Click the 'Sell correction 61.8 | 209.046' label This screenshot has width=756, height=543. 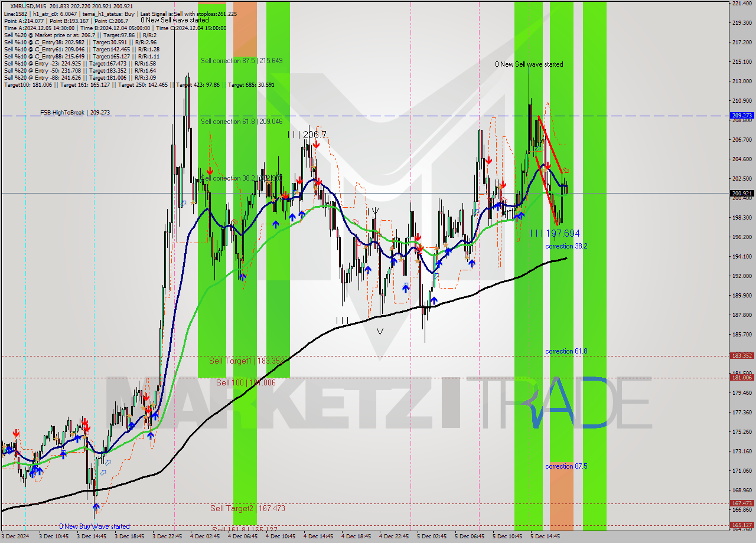click(x=242, y=122)
